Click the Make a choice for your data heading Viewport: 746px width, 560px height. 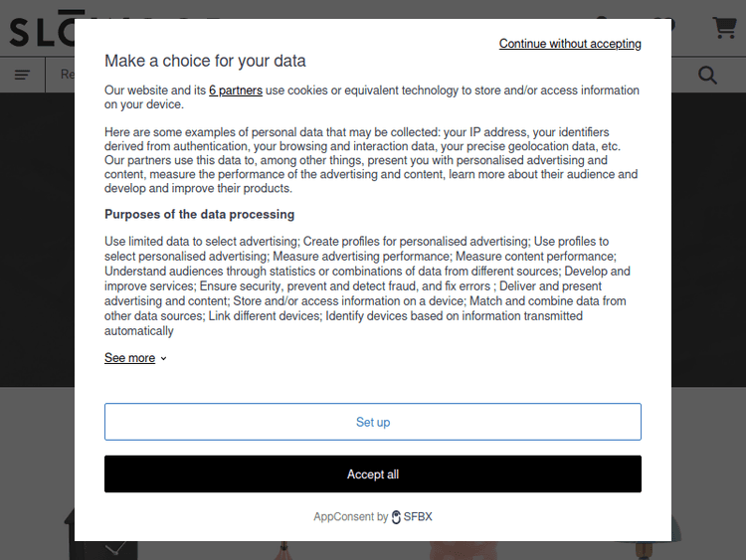tap(205, 61)
